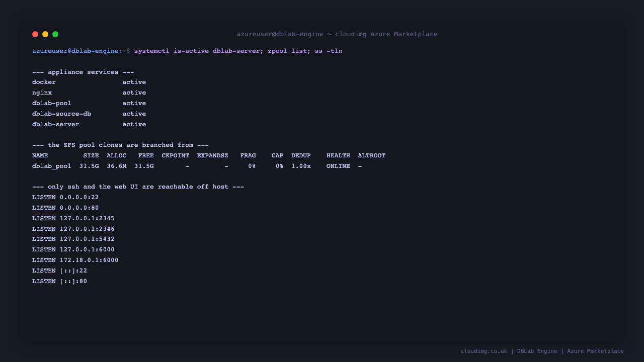Image resolution: width=644 pixels, height=362 pixels.
Task: Click the EXPANDSZ column header
Action: pos(213,156)
